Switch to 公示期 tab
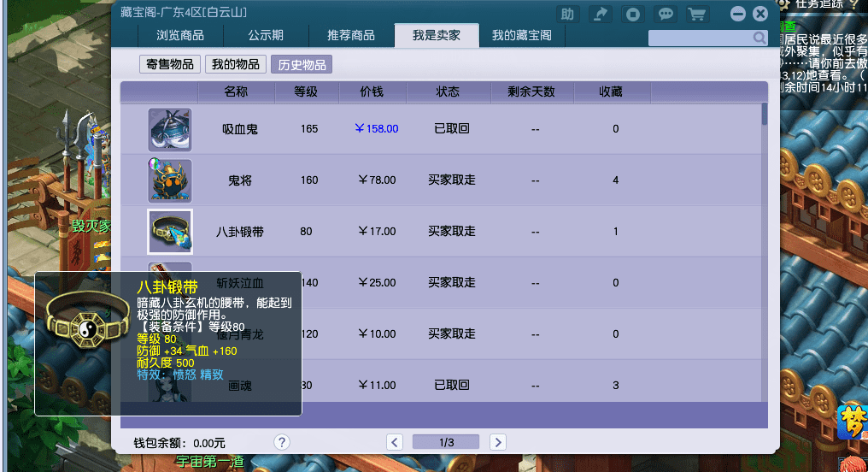 [x=266, y=35]
